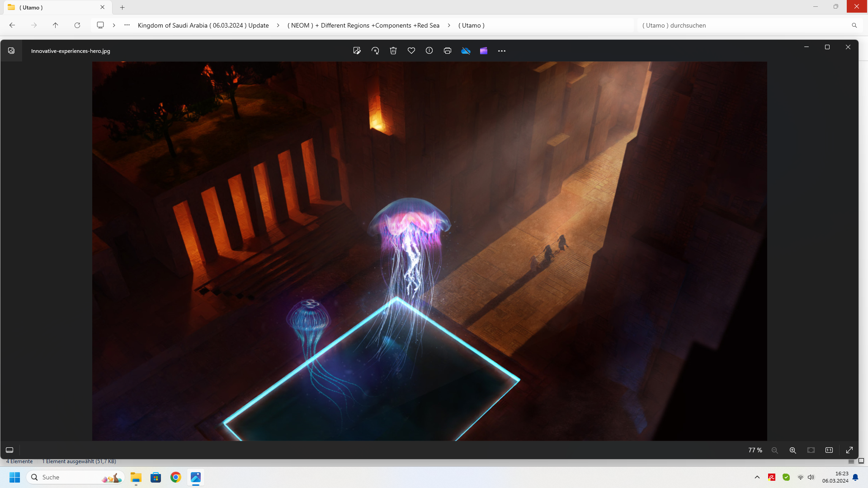Click the Photos app icon on the taskbar
868x488 pixels.
point(196,477)
